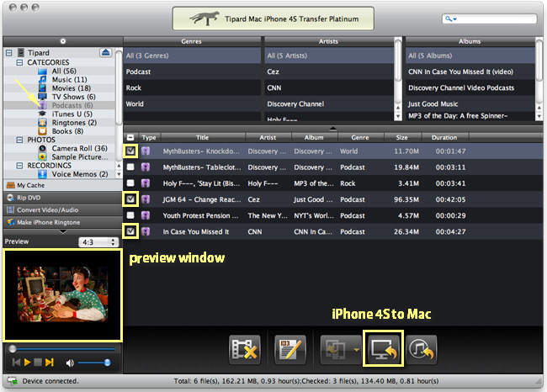This screenshot has width=547, height=392.
Task: Collapse the RECORDINGS tree node
Action: pos(19,166)
